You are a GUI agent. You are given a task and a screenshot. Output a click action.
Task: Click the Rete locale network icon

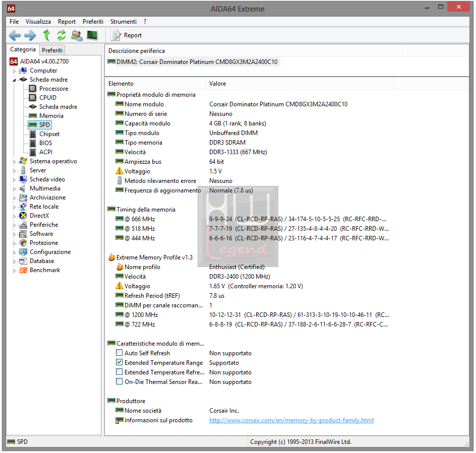coord(23,207)
